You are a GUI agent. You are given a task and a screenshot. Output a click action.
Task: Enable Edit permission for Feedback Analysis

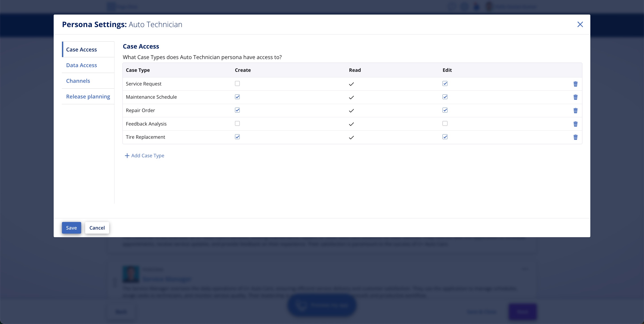tap(445, 124)
